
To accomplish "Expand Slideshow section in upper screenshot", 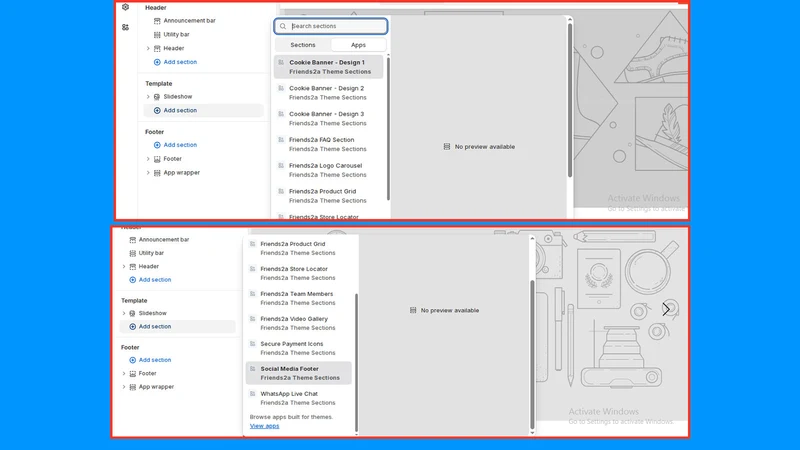I will pos(148,96).
